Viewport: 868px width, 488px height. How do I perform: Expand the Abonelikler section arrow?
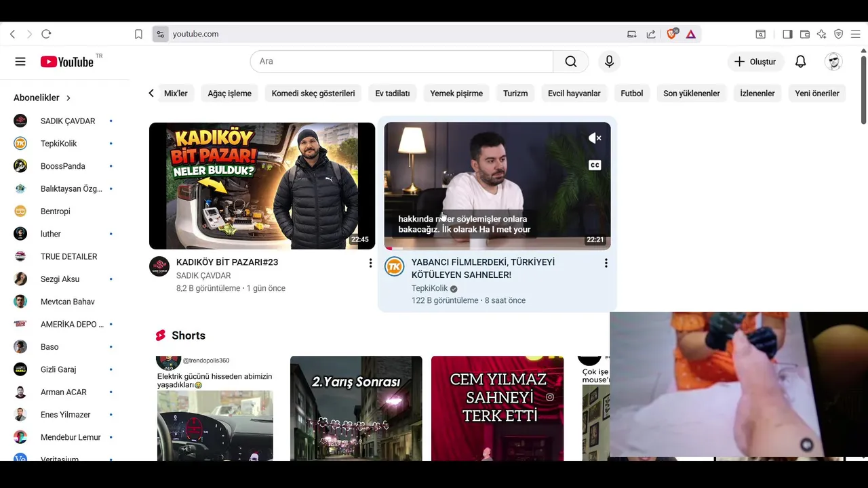pos(68,98)
